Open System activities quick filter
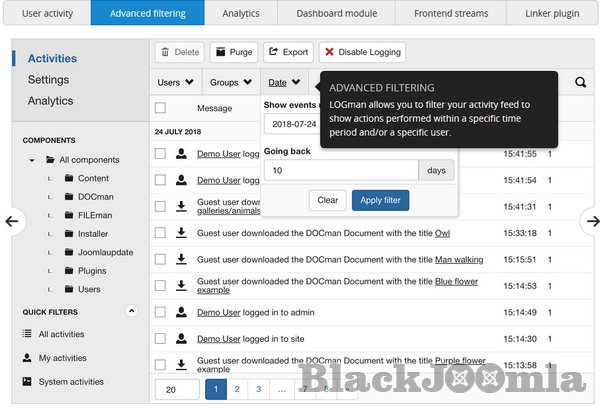This screenshot has height=408, width=600. pos(70,381)
